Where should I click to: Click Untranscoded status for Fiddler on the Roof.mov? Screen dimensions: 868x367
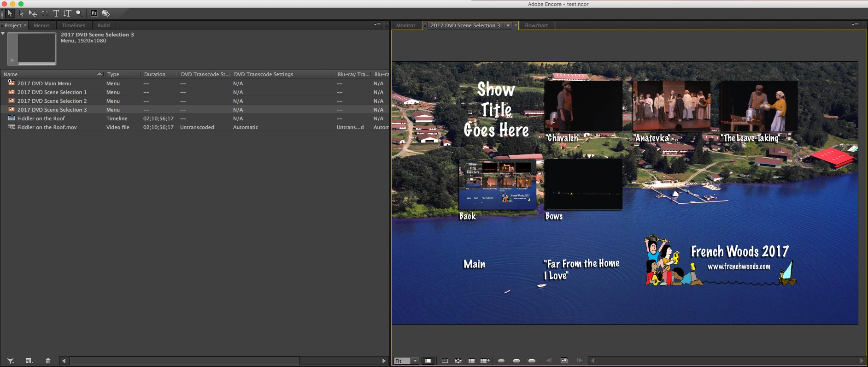pos(197,127)
